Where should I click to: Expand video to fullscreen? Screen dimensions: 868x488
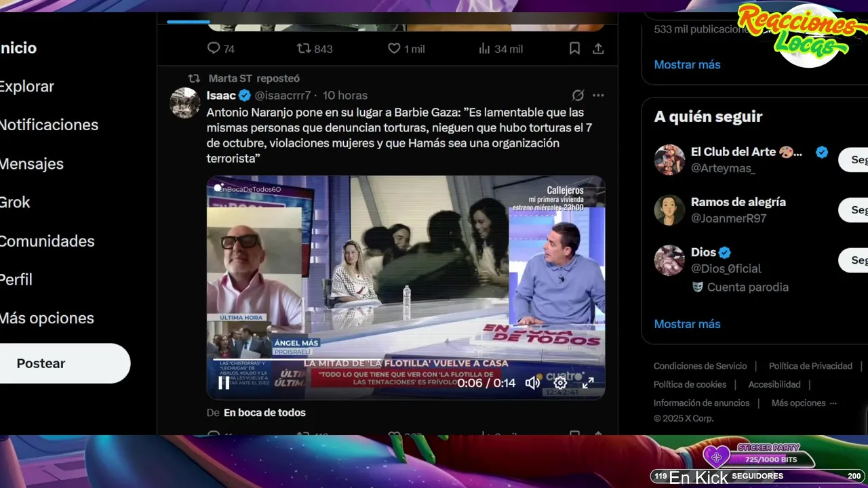588,383
